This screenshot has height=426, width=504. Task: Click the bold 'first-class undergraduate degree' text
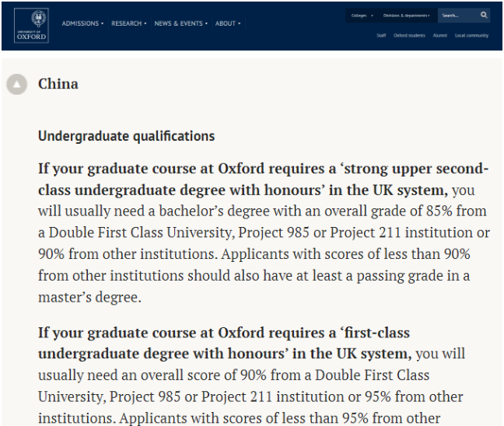(224, 343)
